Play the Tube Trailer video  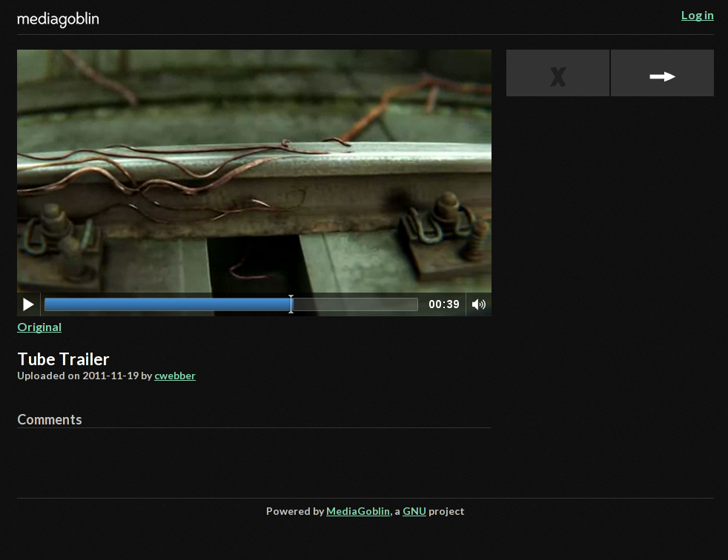pyautogui.click(x=28, y=304)
